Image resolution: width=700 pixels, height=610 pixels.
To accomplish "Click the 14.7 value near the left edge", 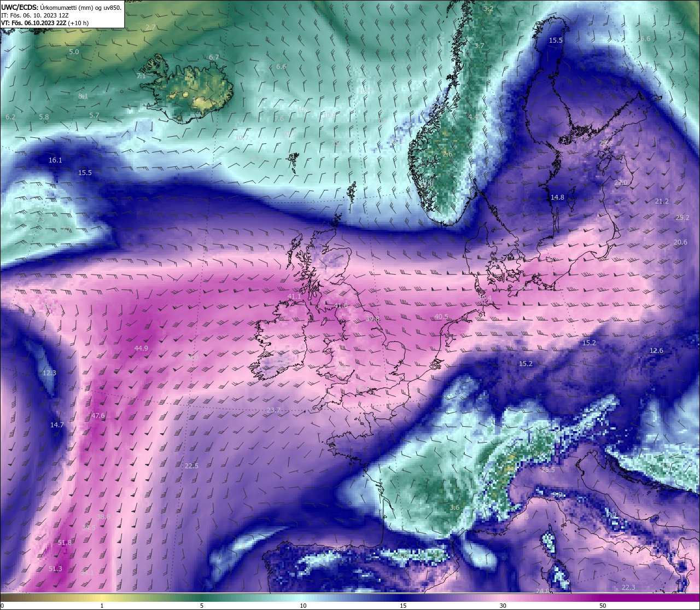I will [x=57, y=425].
